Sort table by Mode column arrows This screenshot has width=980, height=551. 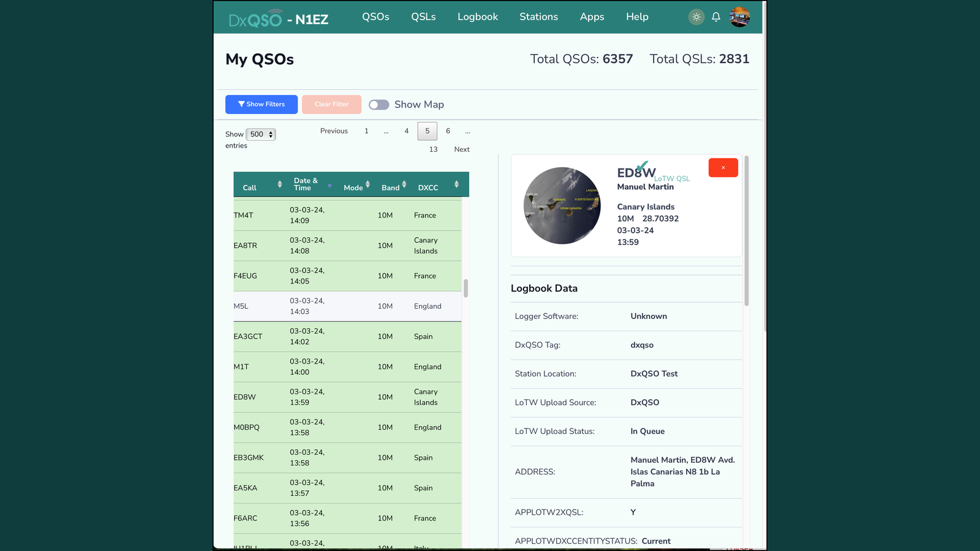pos(367,184)
